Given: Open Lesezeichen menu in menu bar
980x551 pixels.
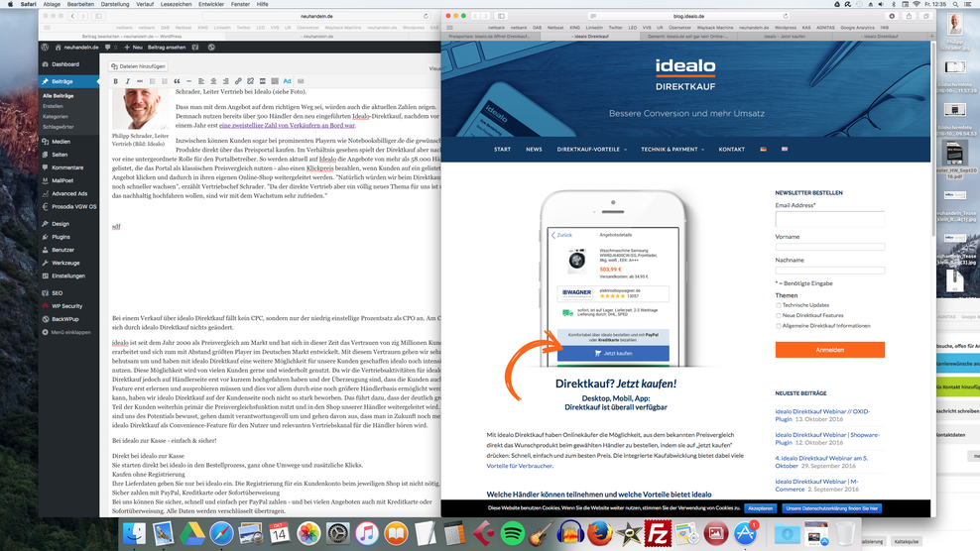Looking at the screenshot, I should (177, 4).
